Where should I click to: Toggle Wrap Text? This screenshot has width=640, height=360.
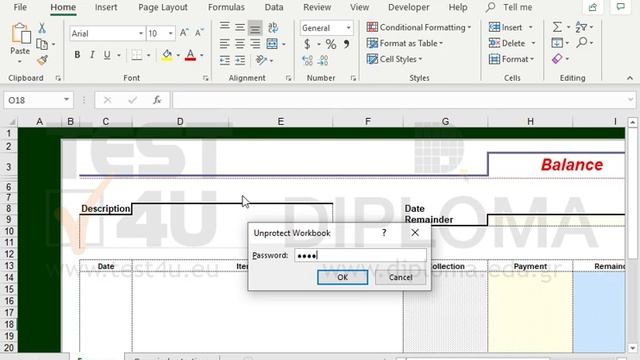pyautogui.click(x=273, y=27)
